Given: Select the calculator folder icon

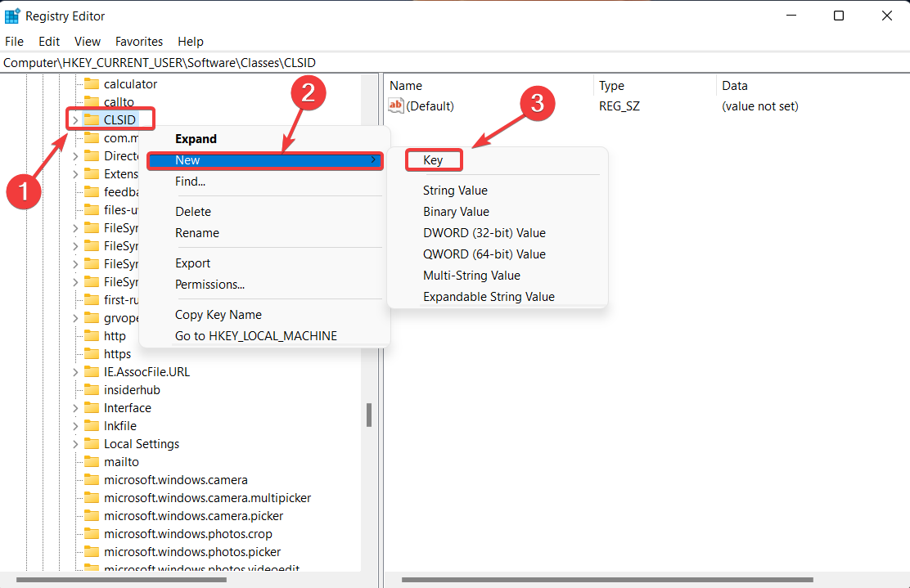Looking at the screenshot, I should coord(92,84).
